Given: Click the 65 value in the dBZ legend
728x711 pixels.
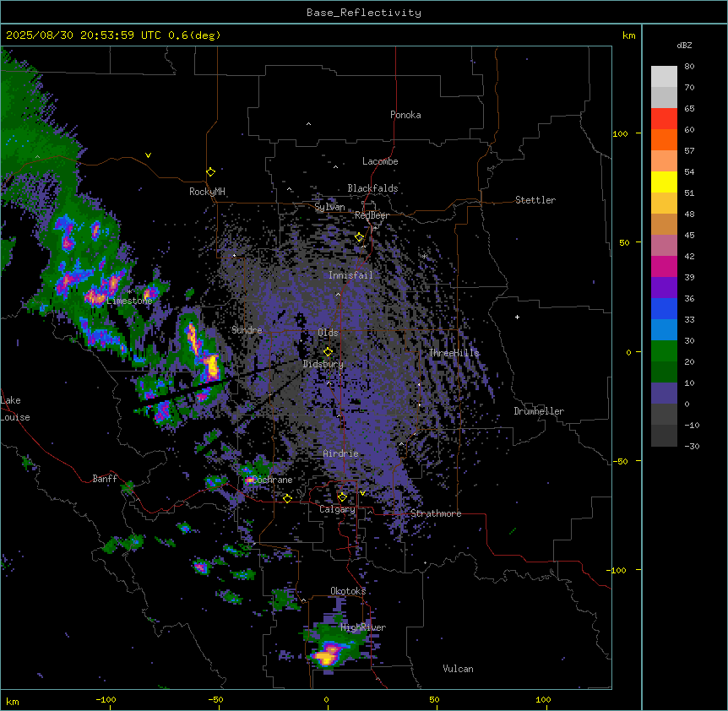Looking at the screenshot, I should [689, 109].
